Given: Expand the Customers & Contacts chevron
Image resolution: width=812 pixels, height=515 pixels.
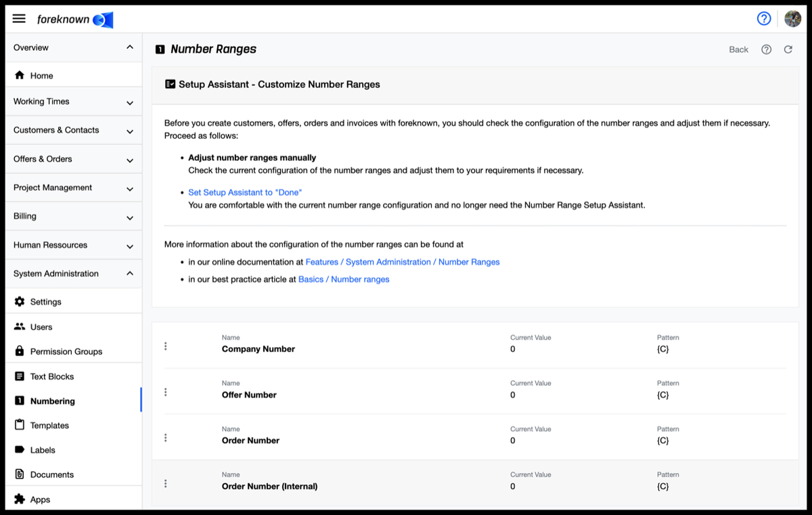Looking at the screenshot, I should click(x=130, y=131).
